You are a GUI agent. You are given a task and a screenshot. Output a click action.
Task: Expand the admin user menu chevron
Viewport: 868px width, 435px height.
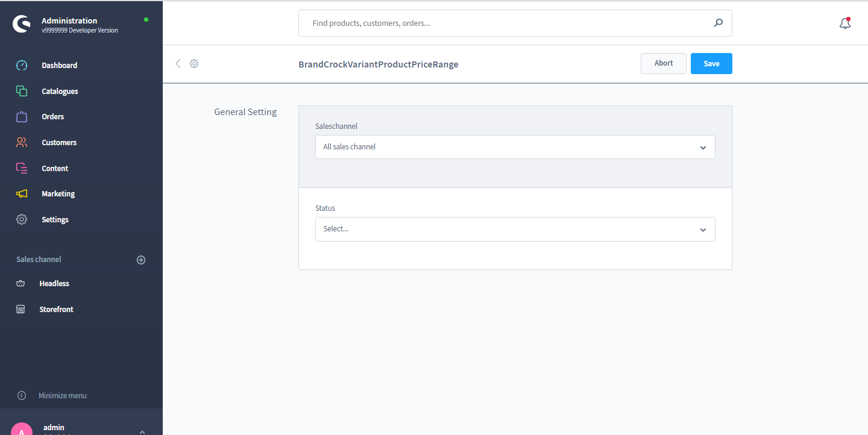142,431
